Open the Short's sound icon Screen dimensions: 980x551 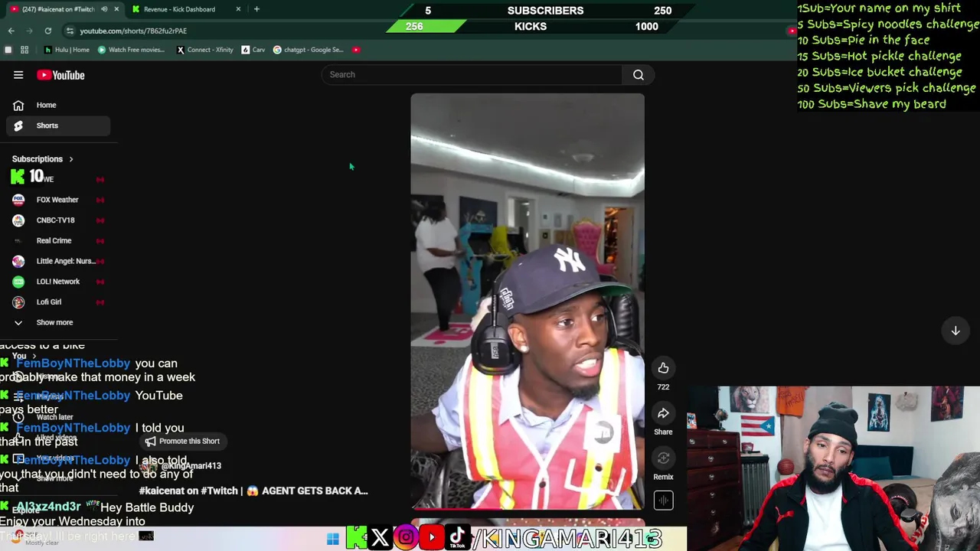pos(663,500)
